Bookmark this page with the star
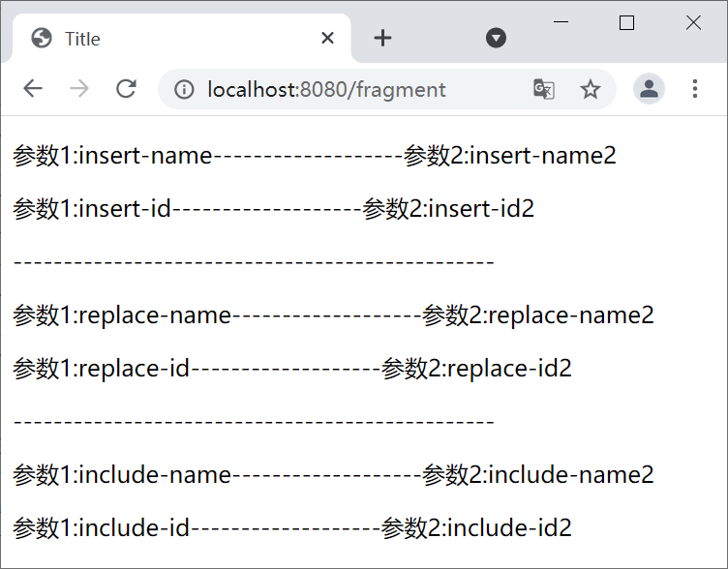Screen dimensions: 728x569 coord(591,90)
